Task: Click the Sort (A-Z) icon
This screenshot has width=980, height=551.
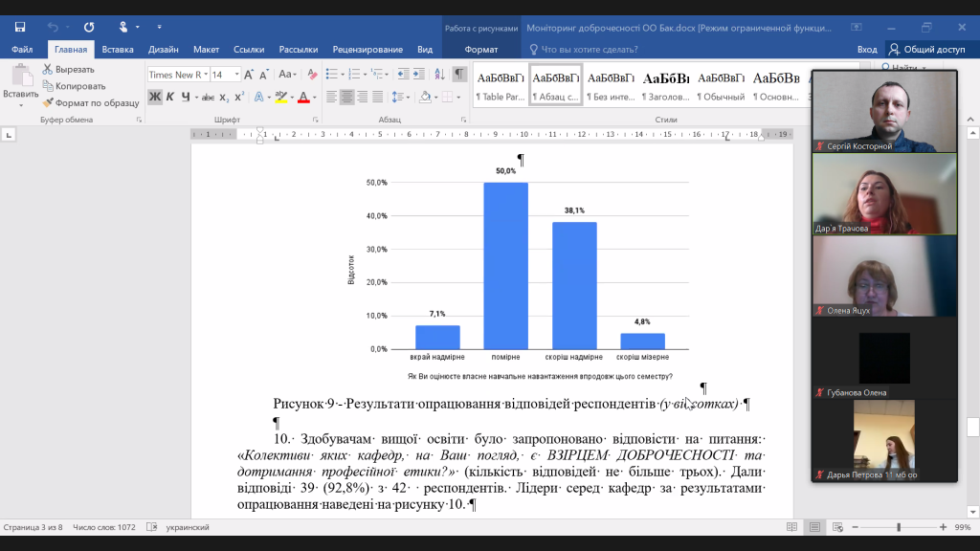Action: tap(437, 75)
